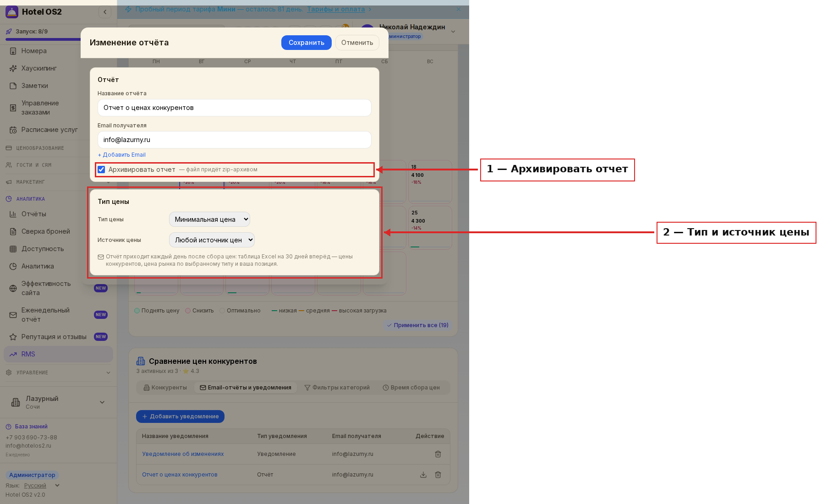
Task: Click the Email получателя input field
Action: click(x=234, y=140)
